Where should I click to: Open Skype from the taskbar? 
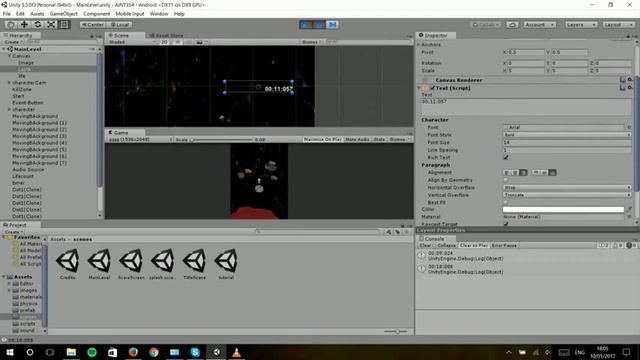[x=195, y=352]
